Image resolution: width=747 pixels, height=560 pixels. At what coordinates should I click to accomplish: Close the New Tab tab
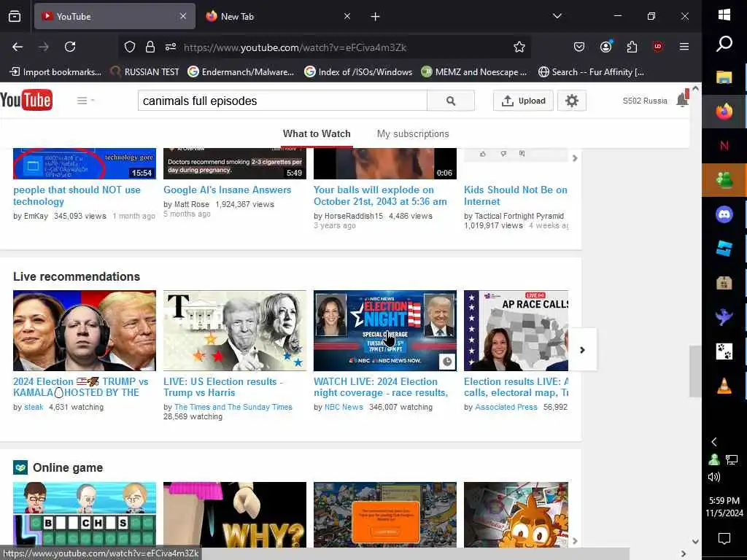[x=347, y=16]
